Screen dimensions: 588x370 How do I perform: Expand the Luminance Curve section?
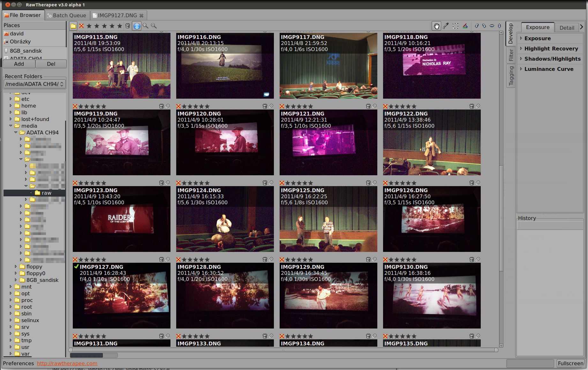click(521, 69)
